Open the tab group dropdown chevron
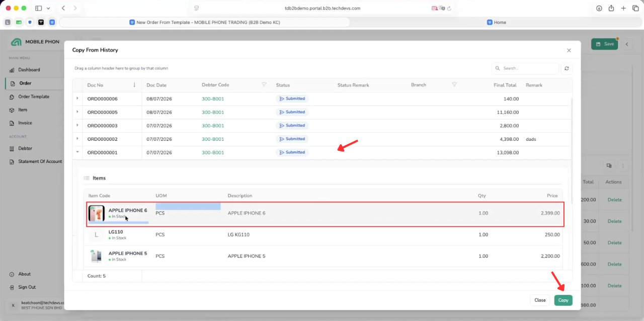The height and width of the screenshot is (321, 644). click(48, 8)
